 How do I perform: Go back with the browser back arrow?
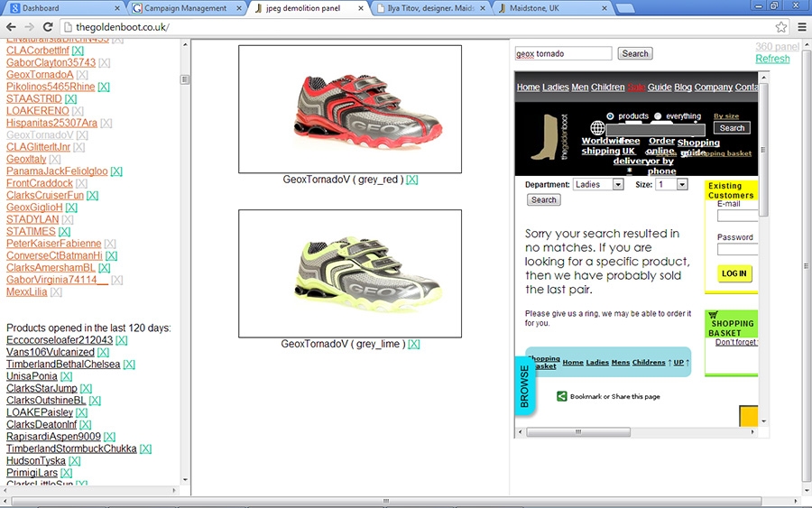point(12,27)
